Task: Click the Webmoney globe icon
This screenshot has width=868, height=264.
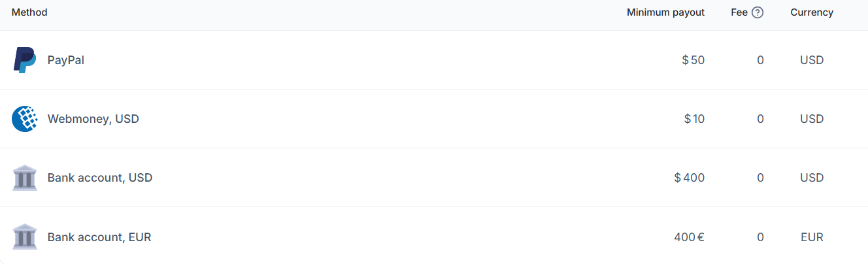Action: 25,119
